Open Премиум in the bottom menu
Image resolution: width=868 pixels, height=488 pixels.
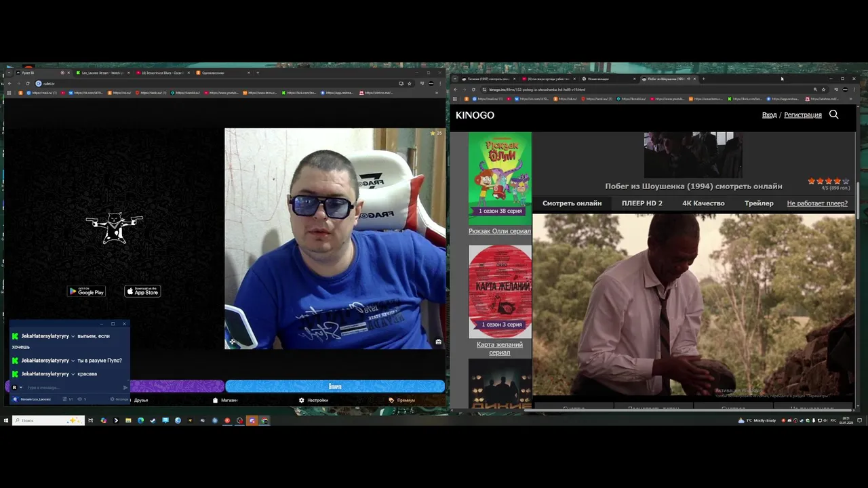(x=402, y=400)
